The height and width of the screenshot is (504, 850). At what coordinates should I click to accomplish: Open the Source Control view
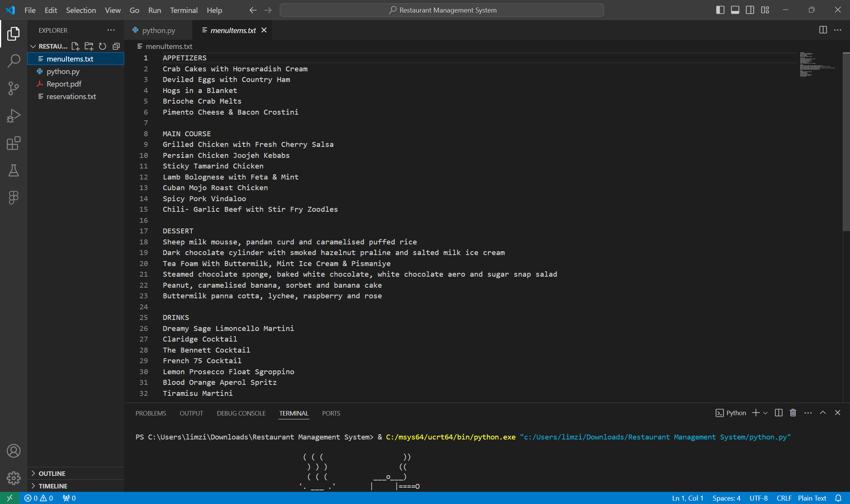(x=14, y=88)
